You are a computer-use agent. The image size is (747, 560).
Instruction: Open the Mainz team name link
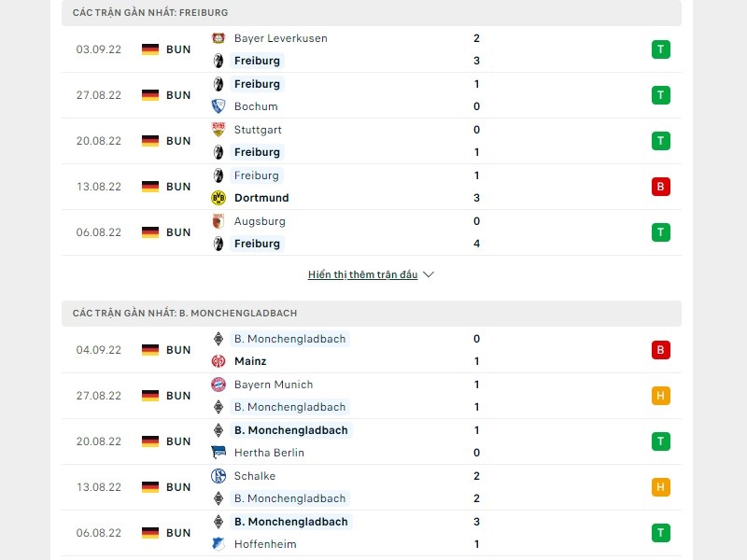(250, 361)
